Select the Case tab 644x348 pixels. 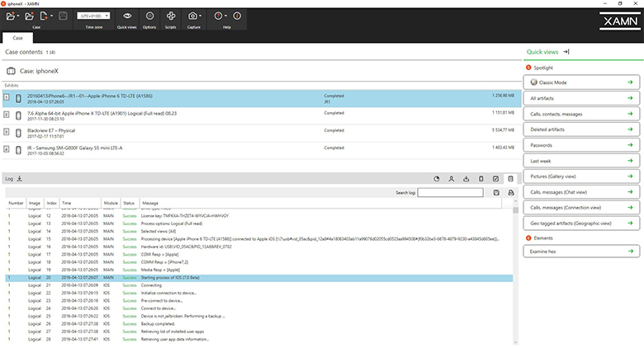click(x=17, y=38)
